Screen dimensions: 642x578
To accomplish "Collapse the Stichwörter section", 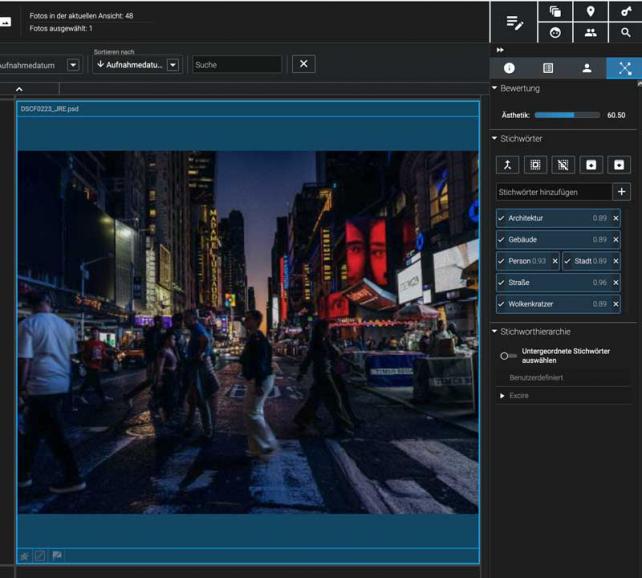I will (494, 138).
